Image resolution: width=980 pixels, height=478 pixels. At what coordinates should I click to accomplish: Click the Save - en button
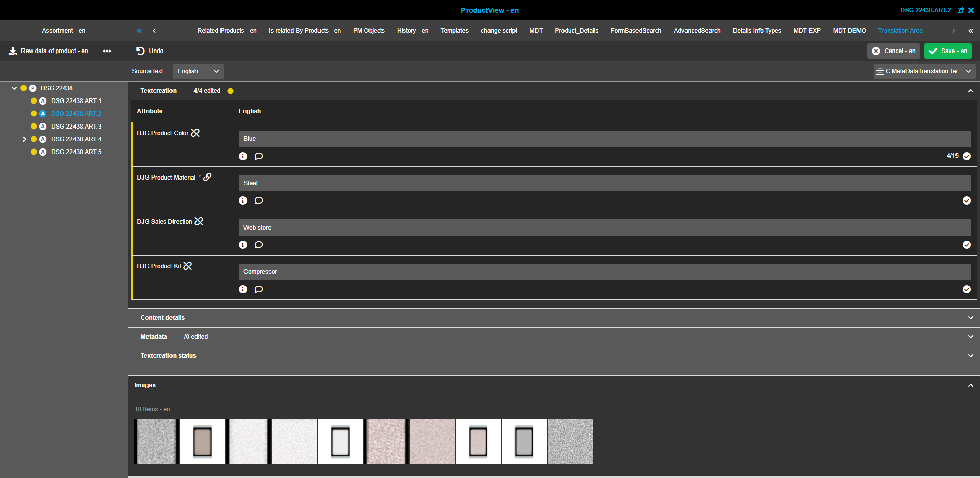pos(948,51)
